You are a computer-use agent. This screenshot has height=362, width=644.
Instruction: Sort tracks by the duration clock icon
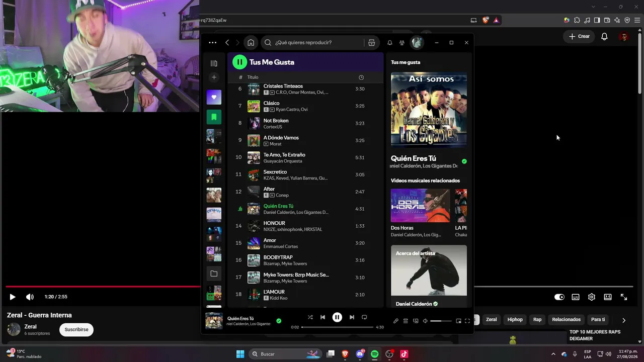point(361,77)
